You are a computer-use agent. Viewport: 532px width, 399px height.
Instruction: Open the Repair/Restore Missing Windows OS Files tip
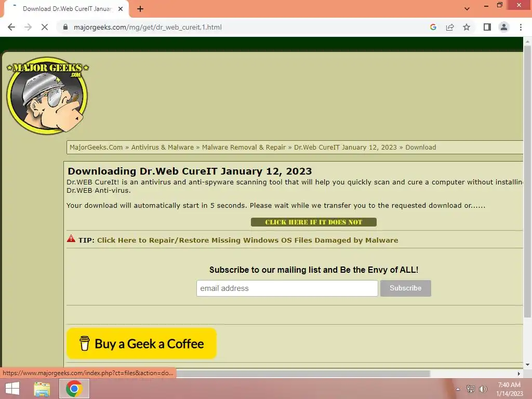coord(247,240)
